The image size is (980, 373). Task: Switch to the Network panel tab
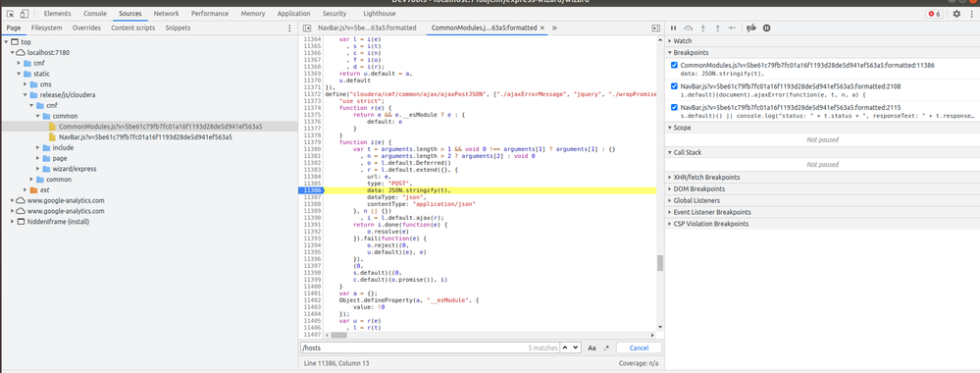(166, 14)
